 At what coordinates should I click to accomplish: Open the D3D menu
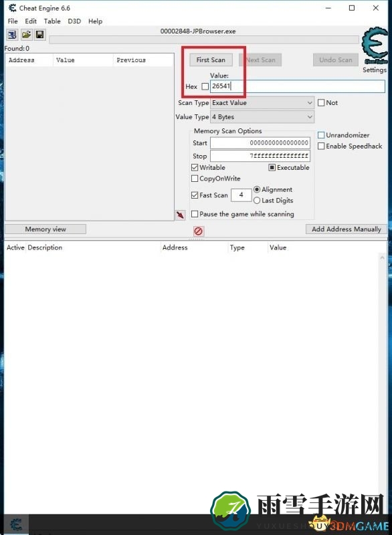pos(74,21)
